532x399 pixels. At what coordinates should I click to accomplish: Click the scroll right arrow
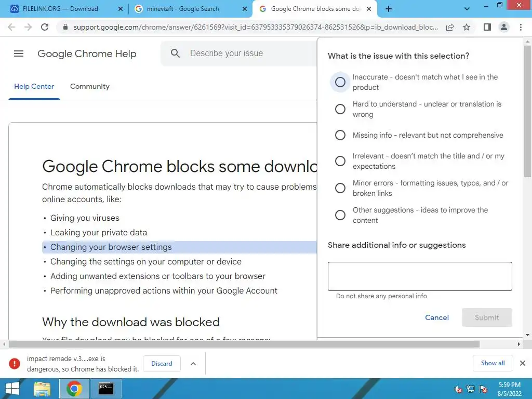[x=519, y=344]
